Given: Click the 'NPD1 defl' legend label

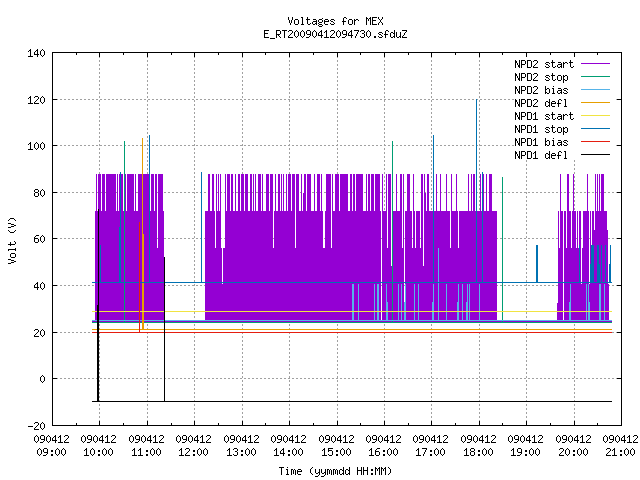Looking at the screenshot, I should (x=541, y=156).
